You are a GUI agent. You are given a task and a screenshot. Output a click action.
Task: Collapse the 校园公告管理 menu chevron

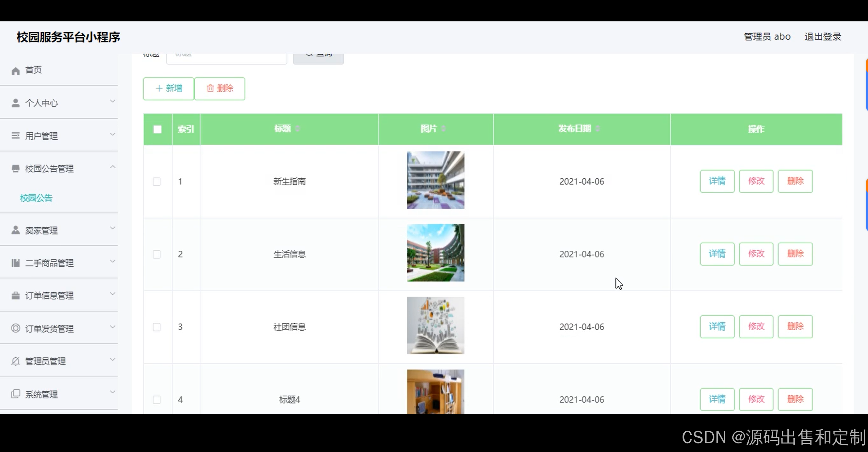(113, 167)
